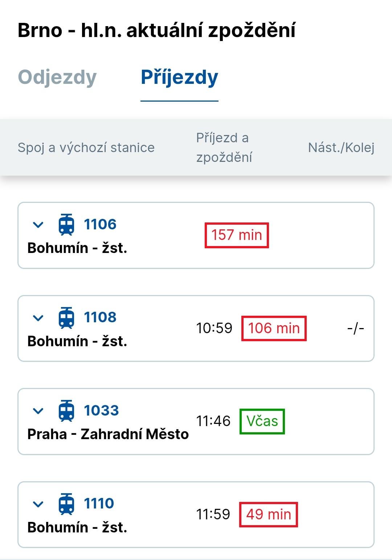Click the train icon for connection 1110

point(66,504)
